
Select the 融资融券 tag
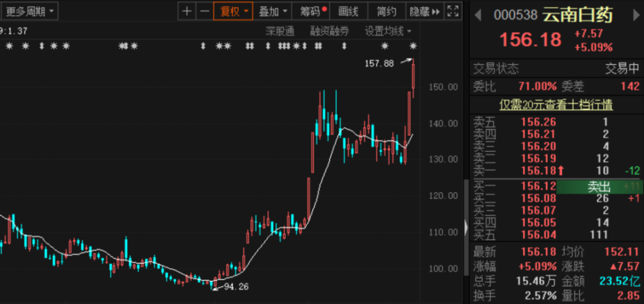(x=329, y=31)
